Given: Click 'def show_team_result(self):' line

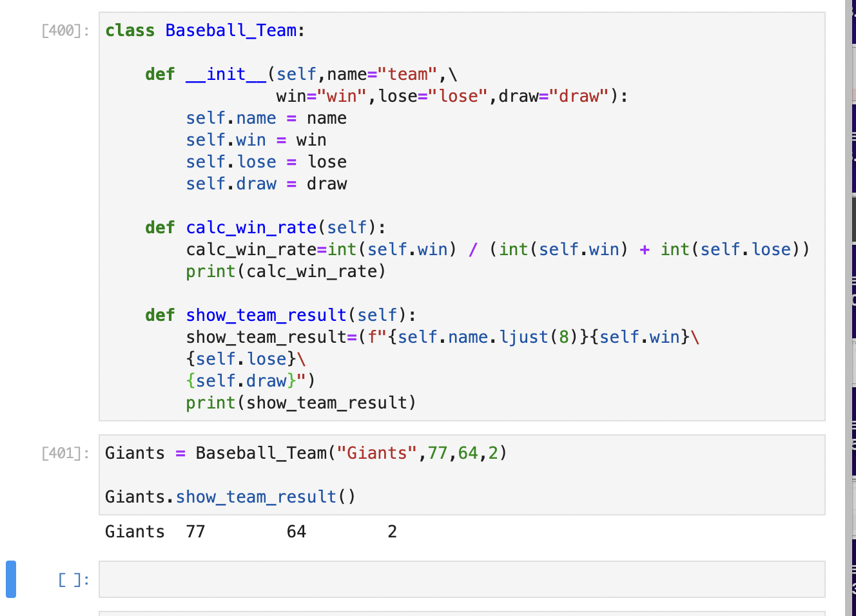Looking at the screenshot, I should tap(281, 315).
